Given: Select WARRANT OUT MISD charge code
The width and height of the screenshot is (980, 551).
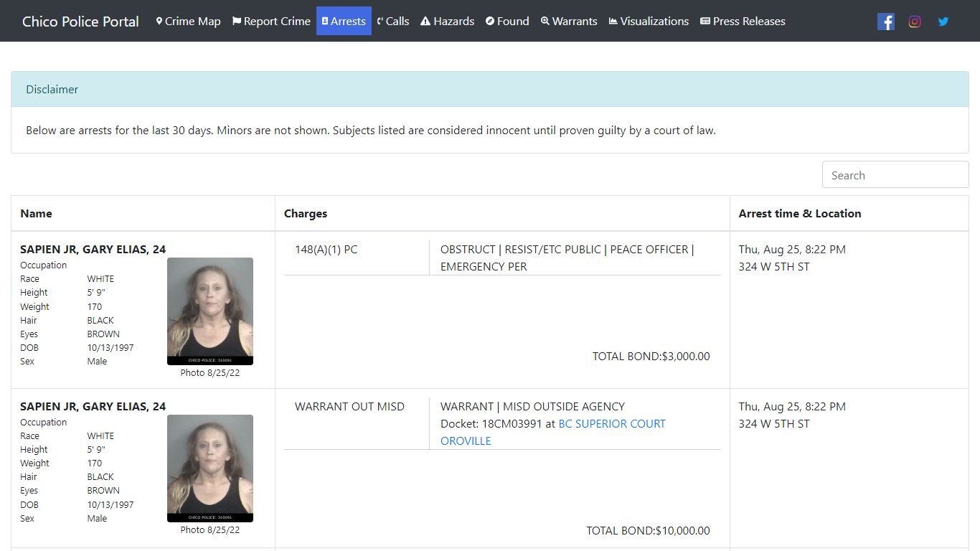Looking at the screenshot, I should coord(349,406).
